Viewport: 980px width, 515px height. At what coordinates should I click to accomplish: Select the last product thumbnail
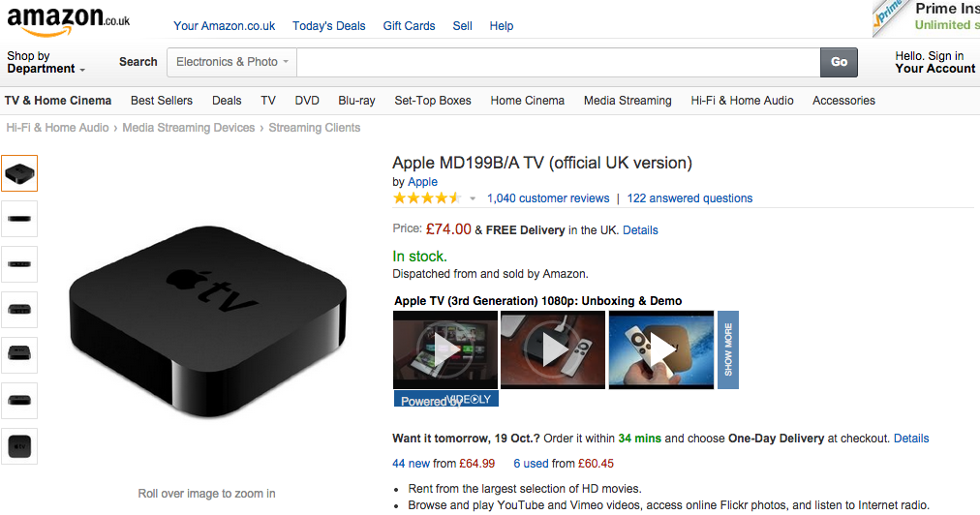19,446
